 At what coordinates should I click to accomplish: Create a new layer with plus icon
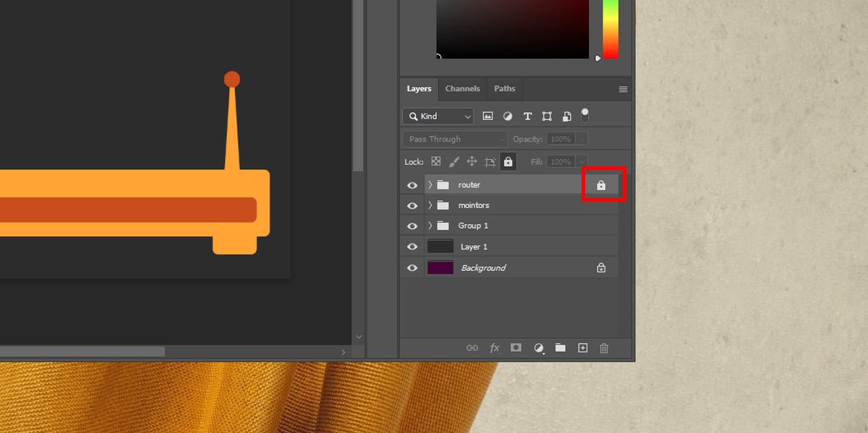click(x=582, y=348)
